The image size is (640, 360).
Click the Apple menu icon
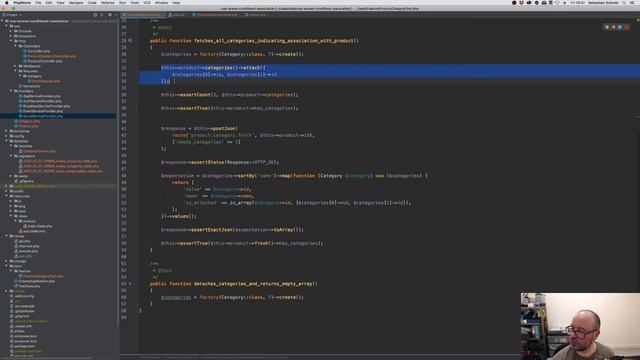click(x=7, y=3)
